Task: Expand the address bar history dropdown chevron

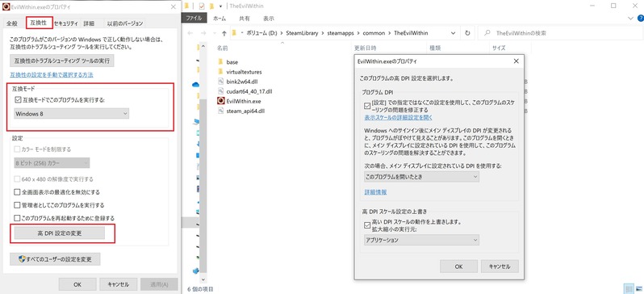Action: coord(453,33)
